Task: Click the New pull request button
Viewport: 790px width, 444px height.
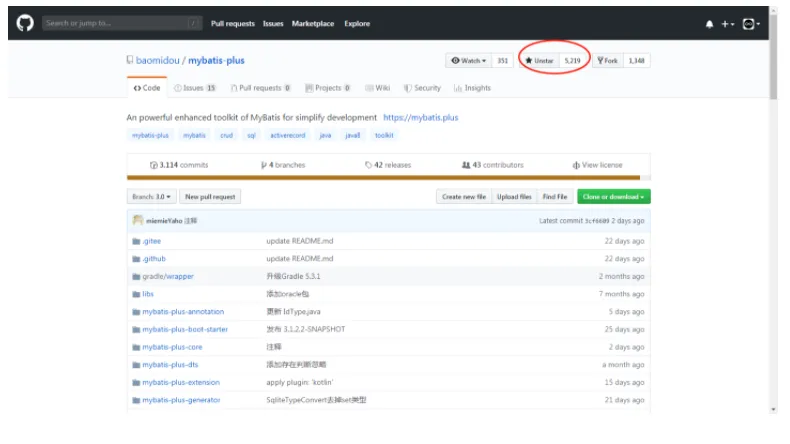Action: [210, 197]
